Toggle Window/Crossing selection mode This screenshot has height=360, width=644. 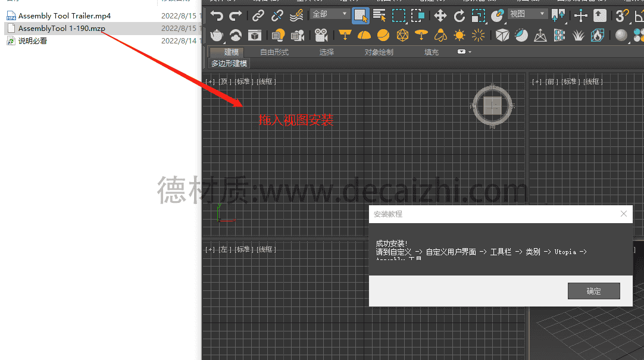pos(415,15)
